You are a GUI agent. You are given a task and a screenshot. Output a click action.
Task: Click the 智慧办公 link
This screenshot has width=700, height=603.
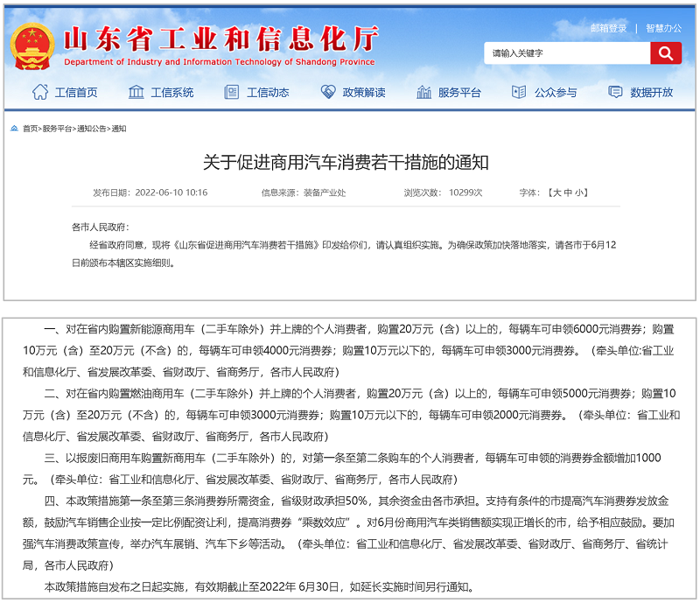coord(663,28)
